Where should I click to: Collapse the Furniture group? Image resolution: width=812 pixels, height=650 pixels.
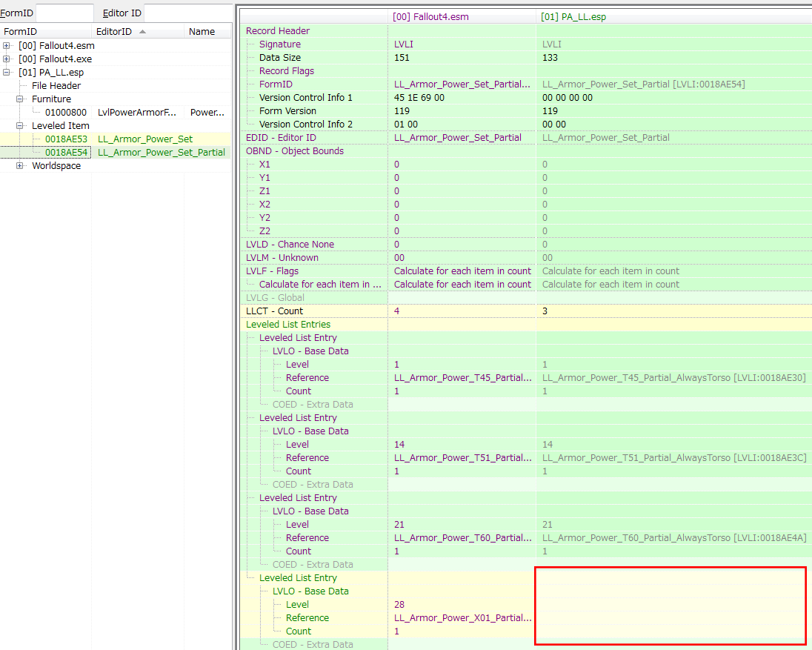click(x=20, y=99)
